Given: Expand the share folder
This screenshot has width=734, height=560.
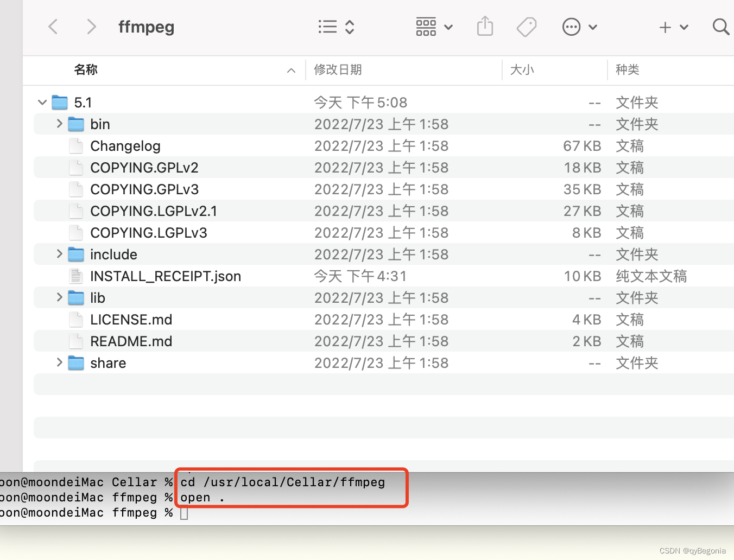Looking at the screenshot, I should [59, 362].
